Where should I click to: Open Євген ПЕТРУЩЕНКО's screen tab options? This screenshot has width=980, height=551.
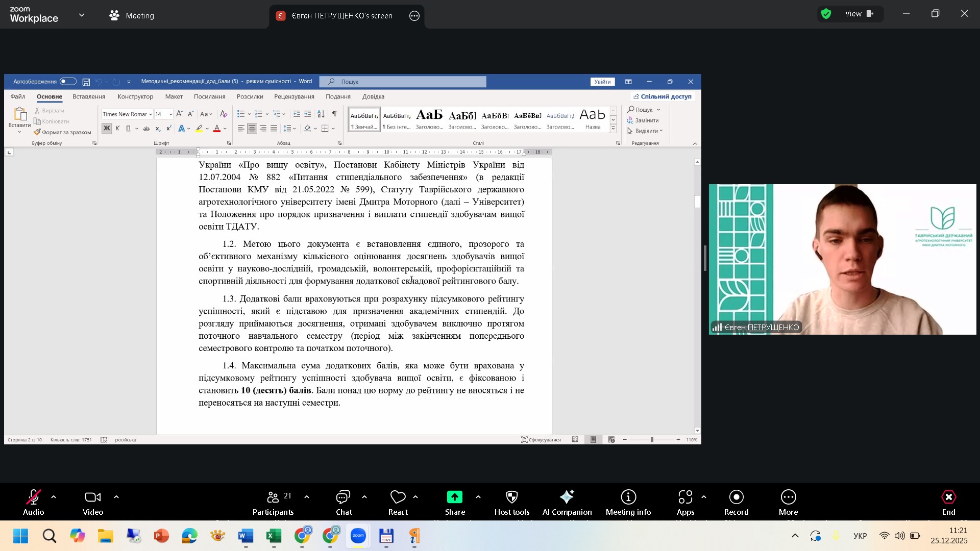414,16
